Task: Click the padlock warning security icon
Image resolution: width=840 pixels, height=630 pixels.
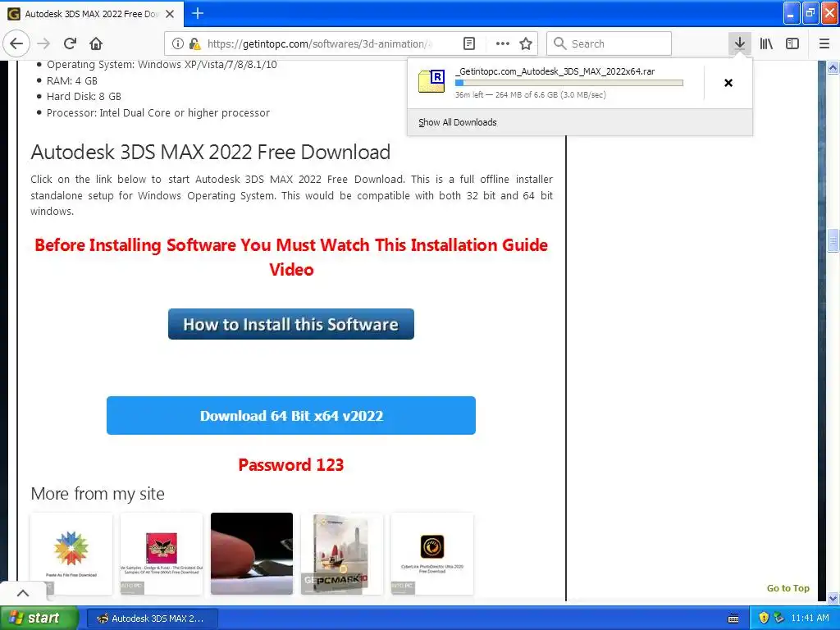Action: click(195, 43)
